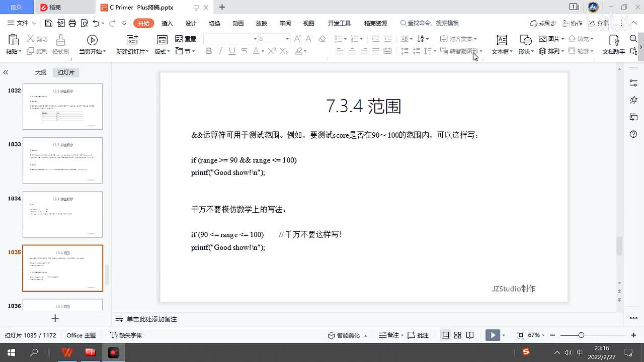The image size is (644, 362).
Task: Click the 分享 share button
Action: click(x=599, y=23)
